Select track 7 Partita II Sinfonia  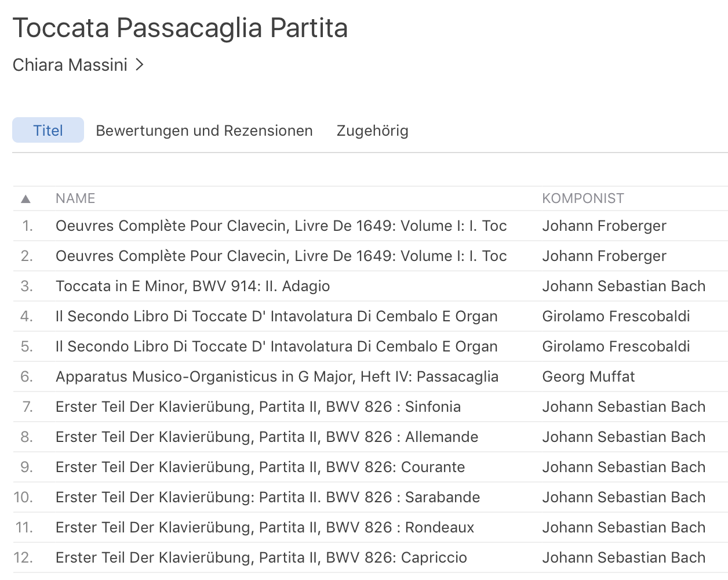258,407
